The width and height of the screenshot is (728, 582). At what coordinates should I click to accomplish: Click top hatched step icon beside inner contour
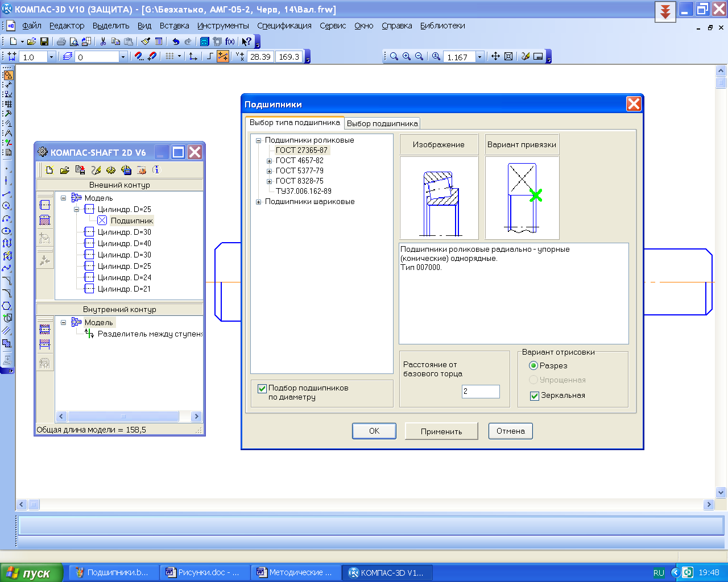click(x=45, y=329)
